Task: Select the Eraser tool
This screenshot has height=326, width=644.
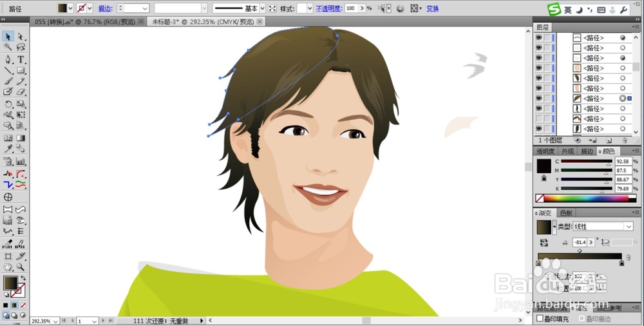Action: [x=21, y=92]
